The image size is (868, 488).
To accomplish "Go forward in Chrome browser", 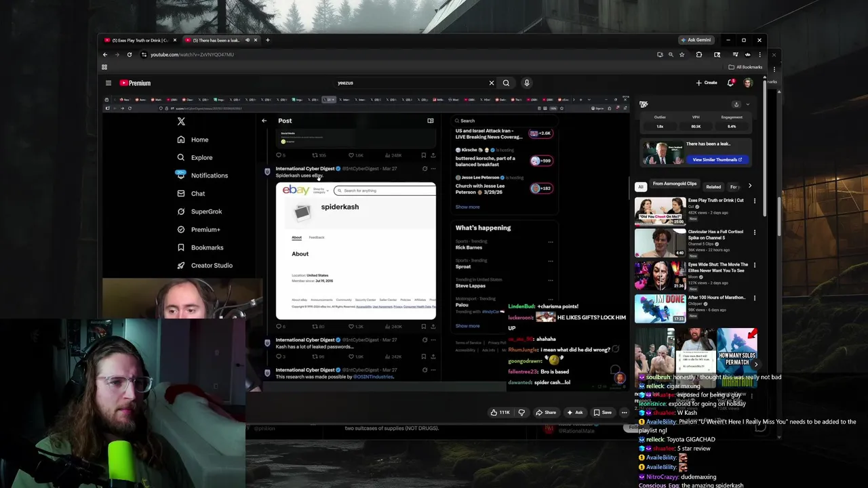I will (x=117, y=54).
